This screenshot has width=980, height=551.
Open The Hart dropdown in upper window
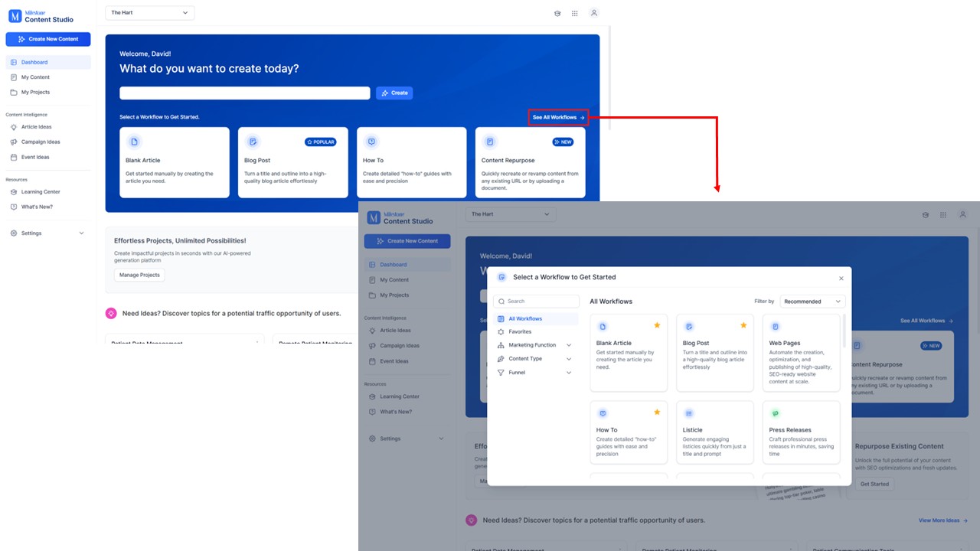[150, 13]
